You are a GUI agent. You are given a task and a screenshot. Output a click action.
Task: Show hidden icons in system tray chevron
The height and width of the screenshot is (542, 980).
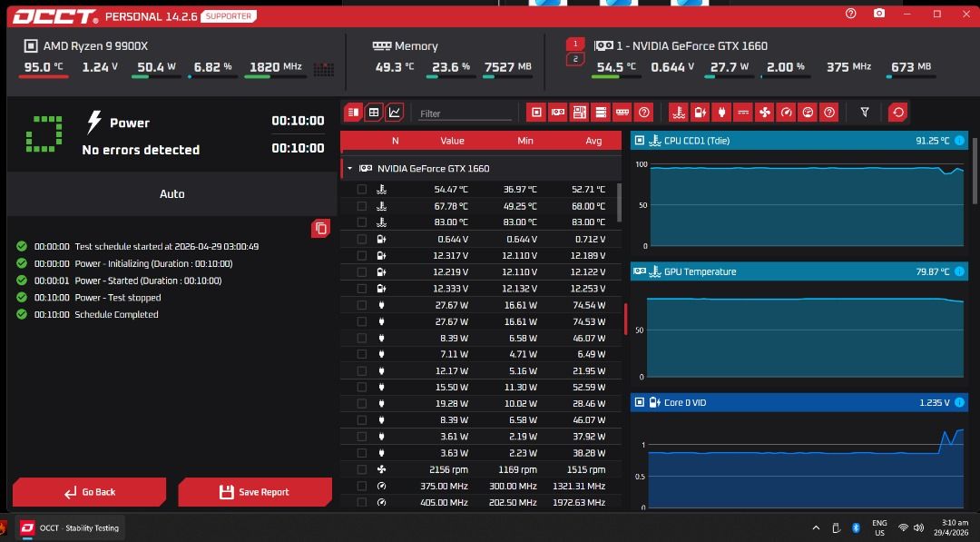coord(816,528)
